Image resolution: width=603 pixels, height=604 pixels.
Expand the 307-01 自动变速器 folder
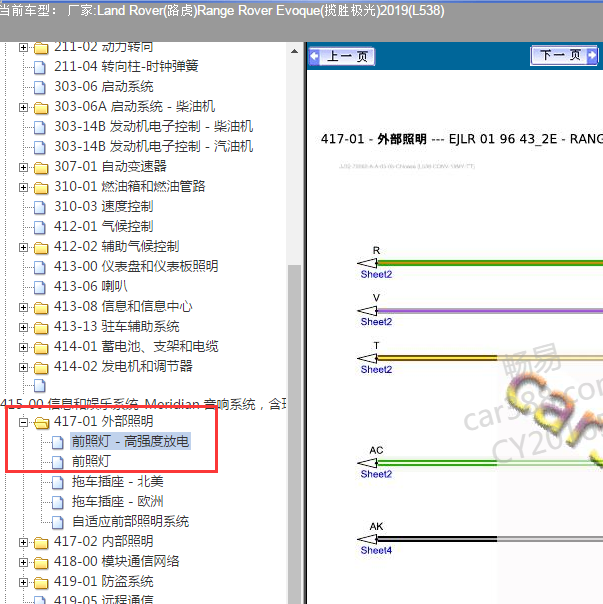point(23,167)
